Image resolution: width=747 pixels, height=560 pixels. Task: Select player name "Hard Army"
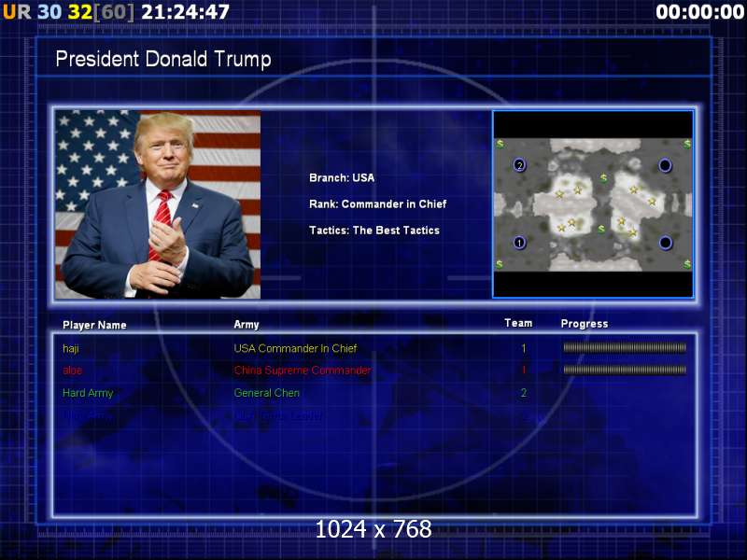click(88, 393)
